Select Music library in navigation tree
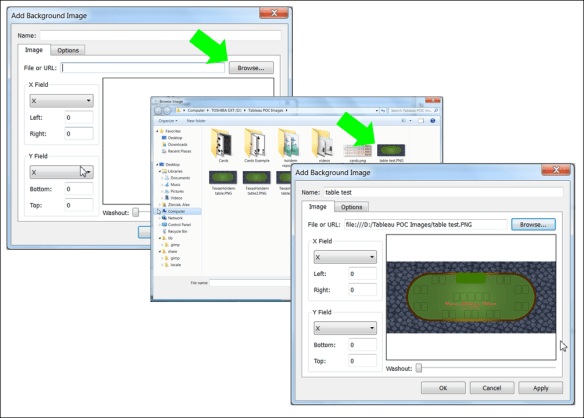Viewport: 584px width, 418px height. tap(175, 185)
